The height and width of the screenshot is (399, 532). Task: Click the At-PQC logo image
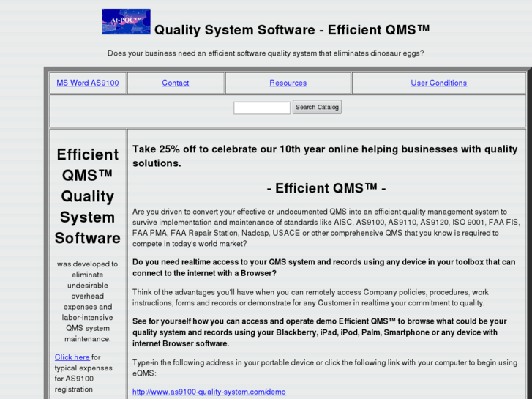point(126,21)
